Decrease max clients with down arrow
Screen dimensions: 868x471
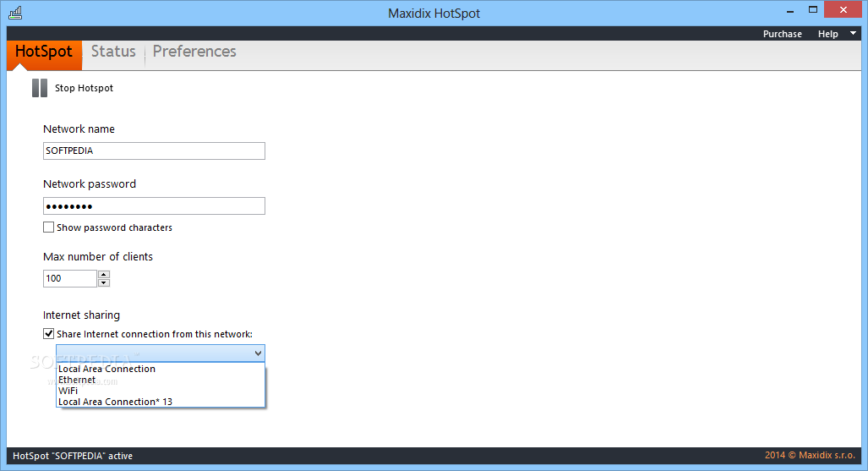[x=103, y=282]
